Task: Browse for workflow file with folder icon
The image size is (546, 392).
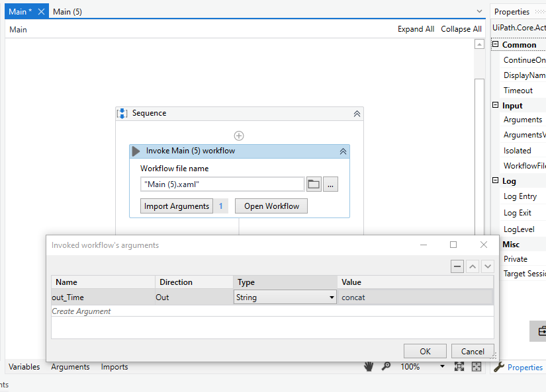Action: click(314, 184)
